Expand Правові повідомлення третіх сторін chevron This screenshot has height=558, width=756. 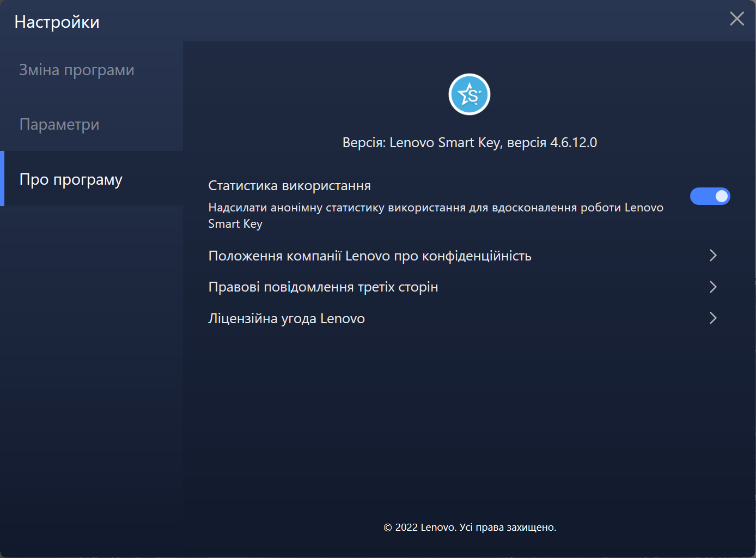(x=713, y=287)
